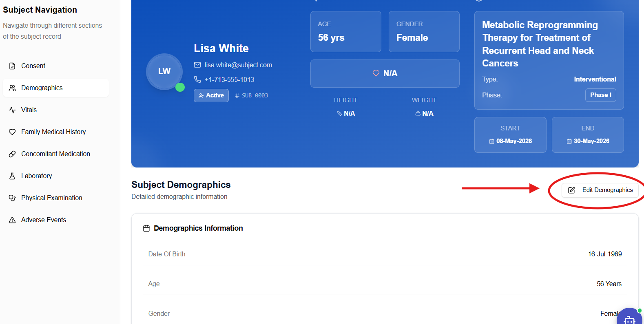Go to Adverse Events section

pos(56,220)
